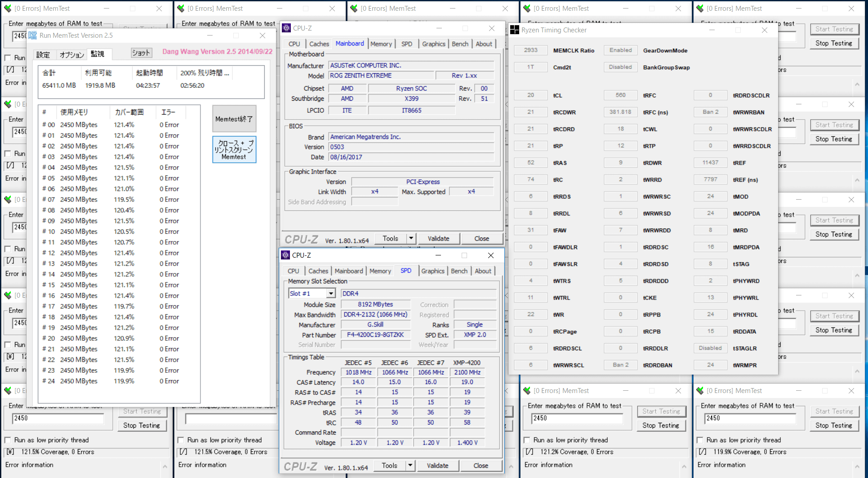Click Stop Testing in the 121.2% coverage MemTest window

pyautogui.click(x=661, y=425)
